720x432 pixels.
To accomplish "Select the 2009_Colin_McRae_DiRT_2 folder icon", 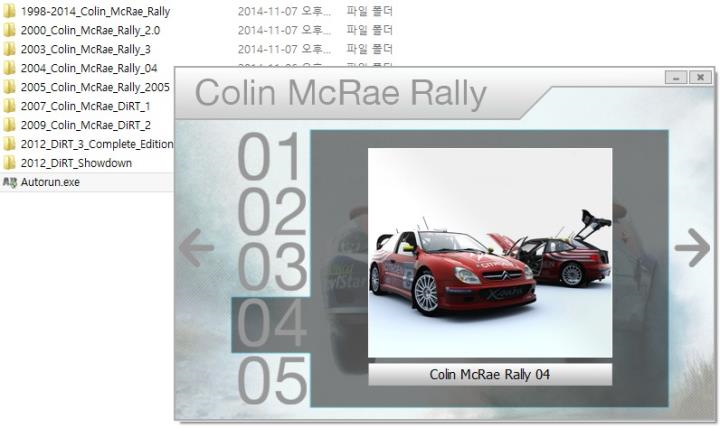I will [9, 125].
